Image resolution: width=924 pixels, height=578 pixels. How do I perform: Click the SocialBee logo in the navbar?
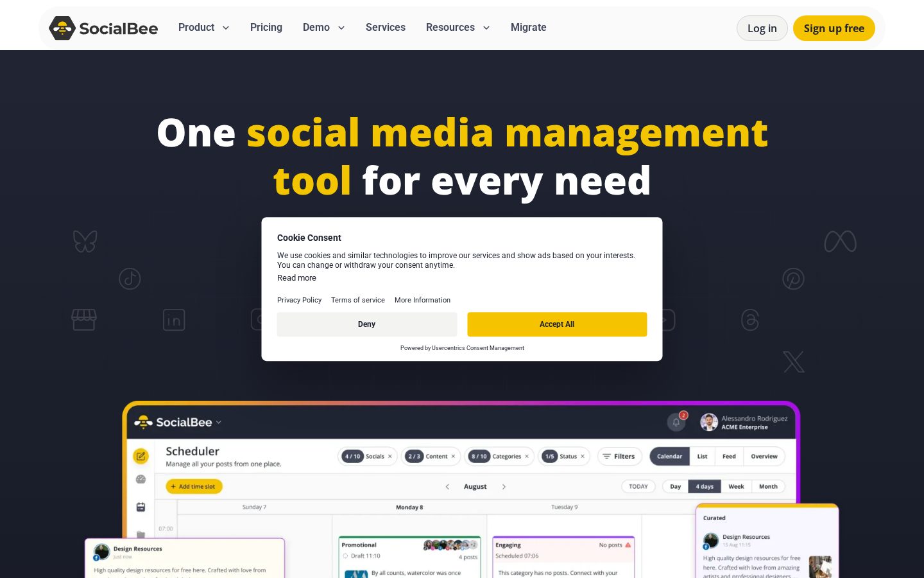click(103, 28)
